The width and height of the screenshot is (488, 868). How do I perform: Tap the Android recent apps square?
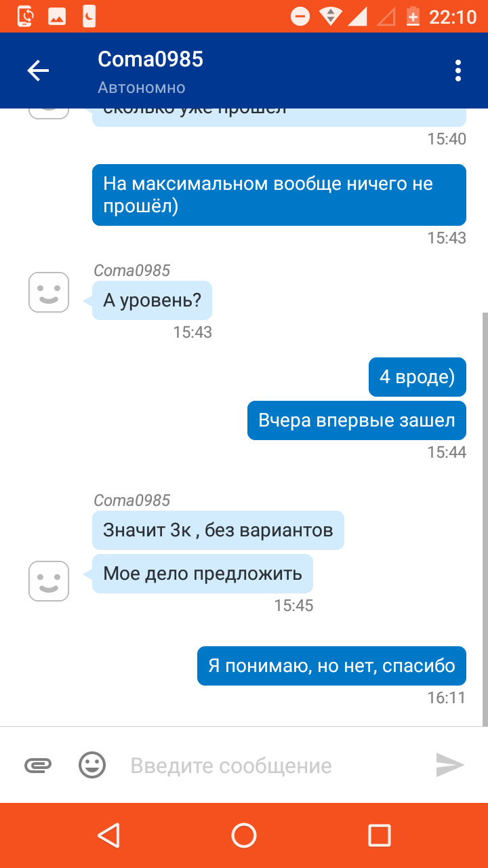click(380, 835)
